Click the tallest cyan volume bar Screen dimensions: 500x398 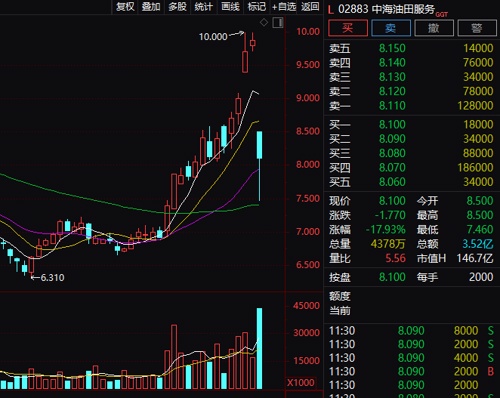tap(259, 348)
